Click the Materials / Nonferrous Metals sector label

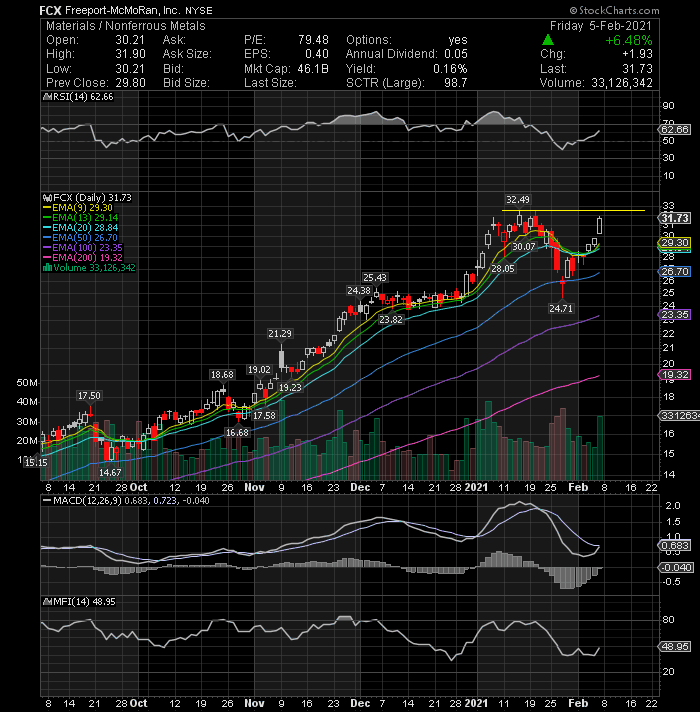point(126,26)
